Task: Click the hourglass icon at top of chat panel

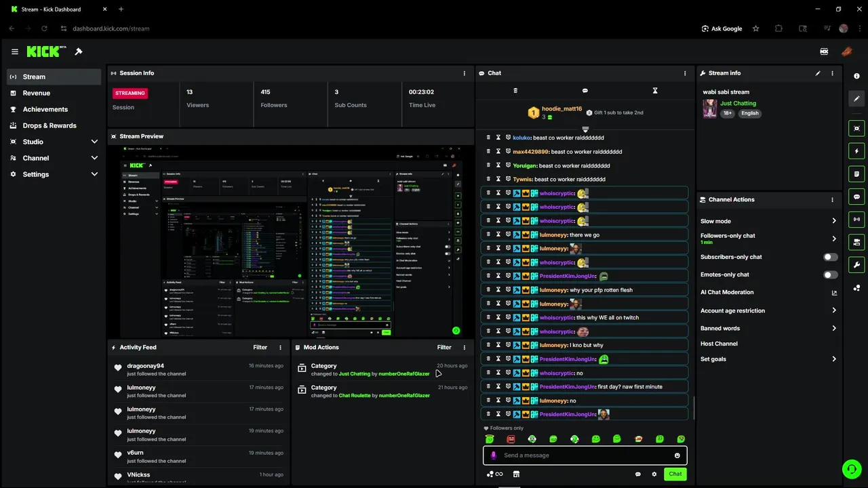Action: pos(655,90)
